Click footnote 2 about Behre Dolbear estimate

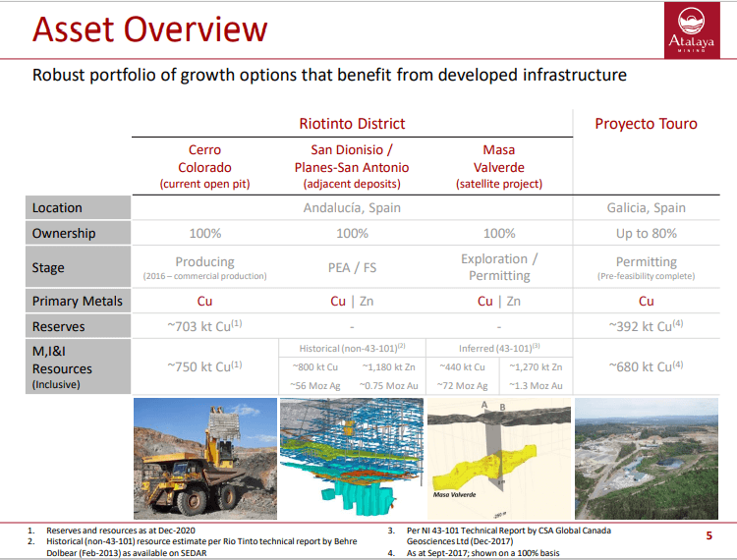[201, 547]
